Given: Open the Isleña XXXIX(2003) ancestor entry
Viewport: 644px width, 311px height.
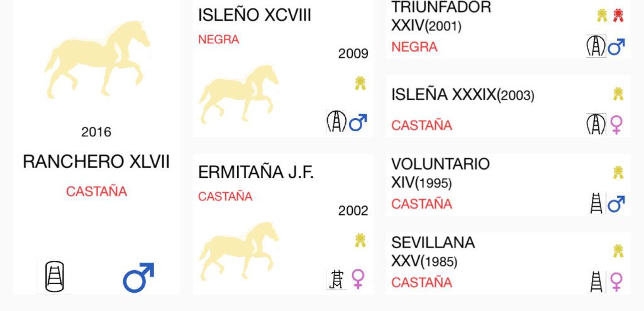Looking at the screenshot, I should [508, 106].
